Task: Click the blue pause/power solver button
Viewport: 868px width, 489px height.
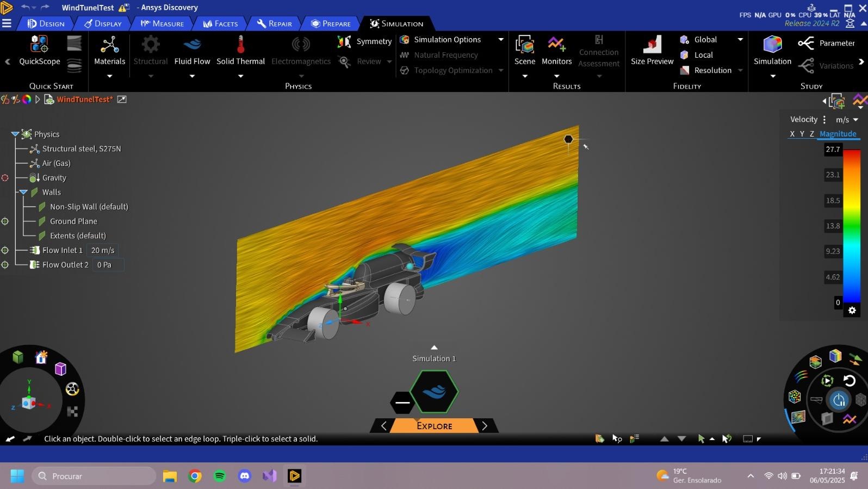Action: coord(839,400)
